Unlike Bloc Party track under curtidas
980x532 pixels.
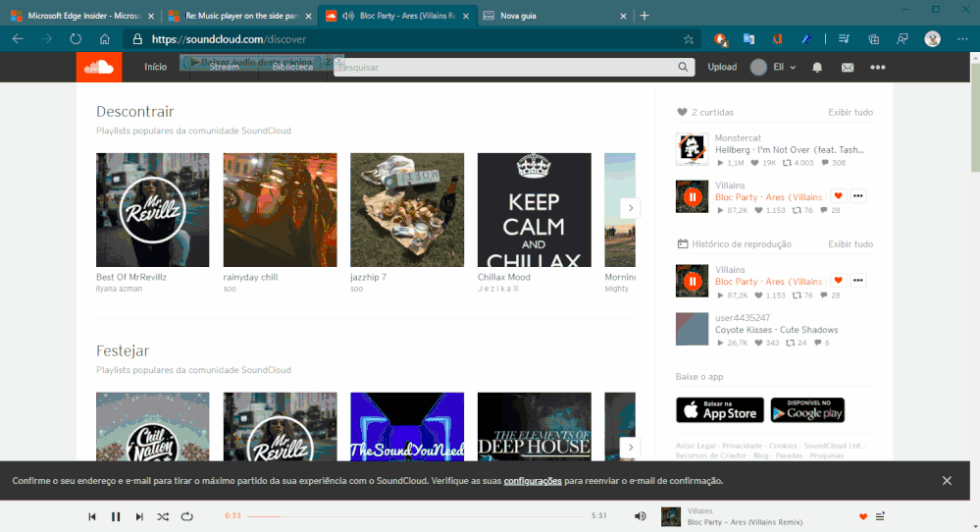[x=838, y=195]
